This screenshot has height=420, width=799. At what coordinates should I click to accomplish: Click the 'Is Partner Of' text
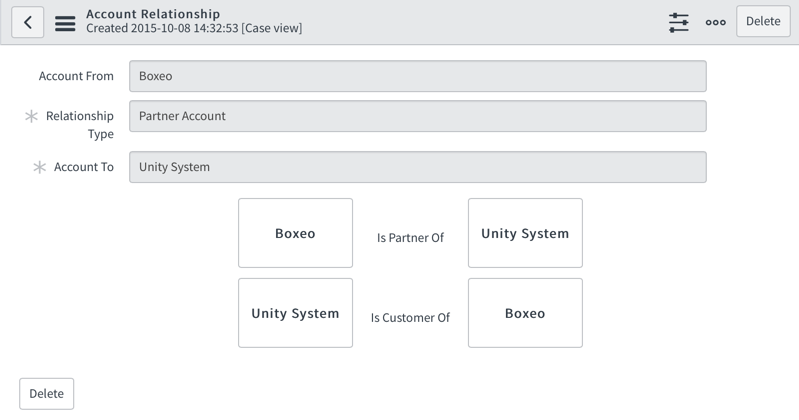click(410, 238)
